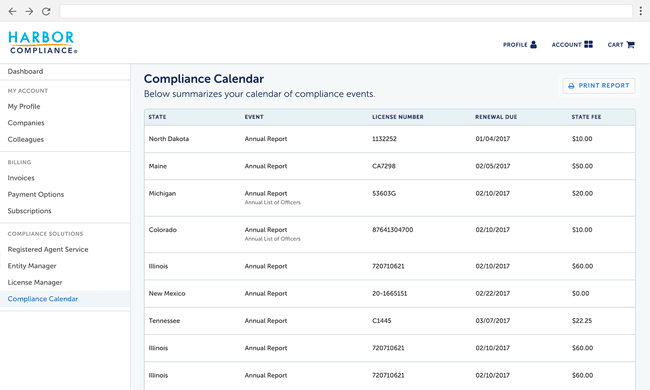Open My Profile in sidebar

point(24,107)
